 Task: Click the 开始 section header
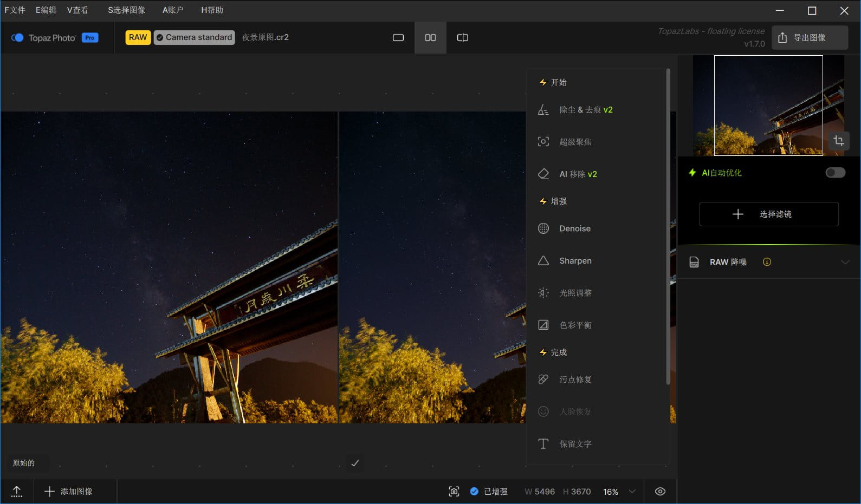point(553,82)
